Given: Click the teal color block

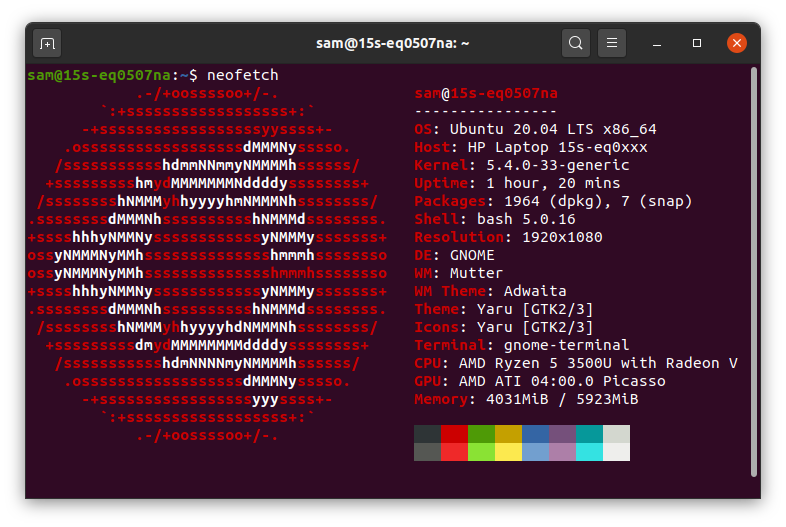Looking at the screenshot, I should (590, 434).
